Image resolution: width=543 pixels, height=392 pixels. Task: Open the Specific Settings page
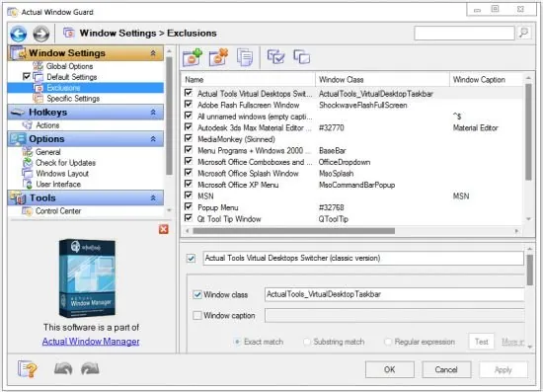click(x=73, y=99)
